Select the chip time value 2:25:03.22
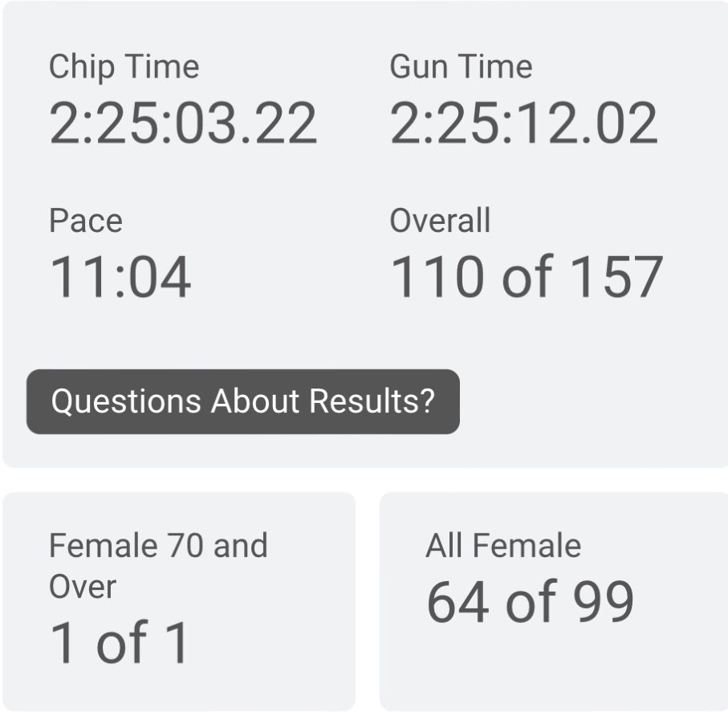 click(183, 124)
